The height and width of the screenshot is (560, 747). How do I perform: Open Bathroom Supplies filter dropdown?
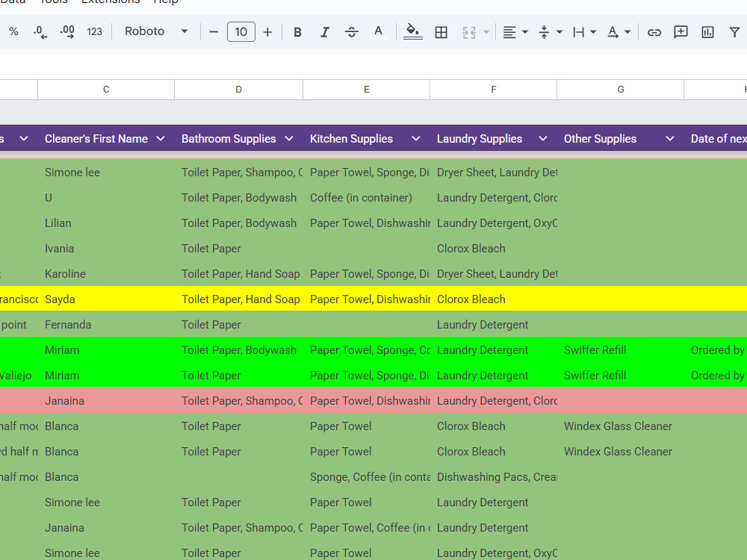[288, 139]
